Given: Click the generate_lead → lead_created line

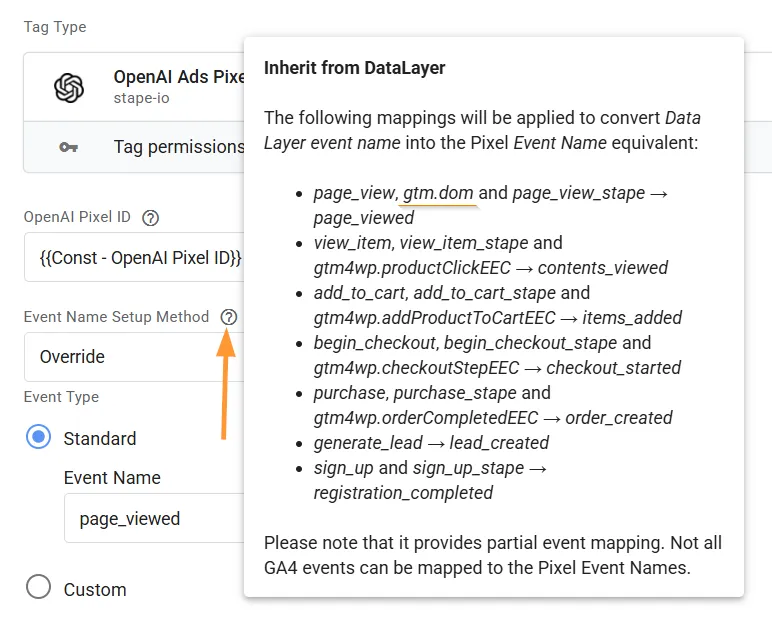Looking at the screenshot, I should [431, 443].
